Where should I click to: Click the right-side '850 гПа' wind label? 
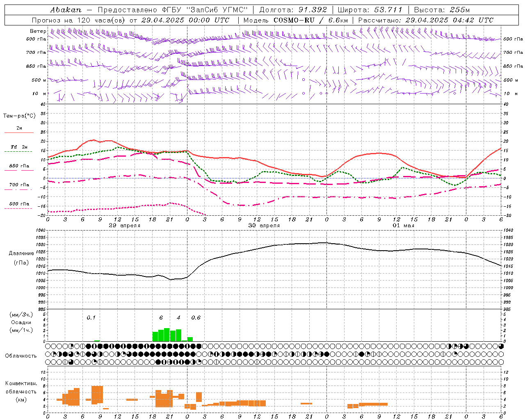(513, 66)
